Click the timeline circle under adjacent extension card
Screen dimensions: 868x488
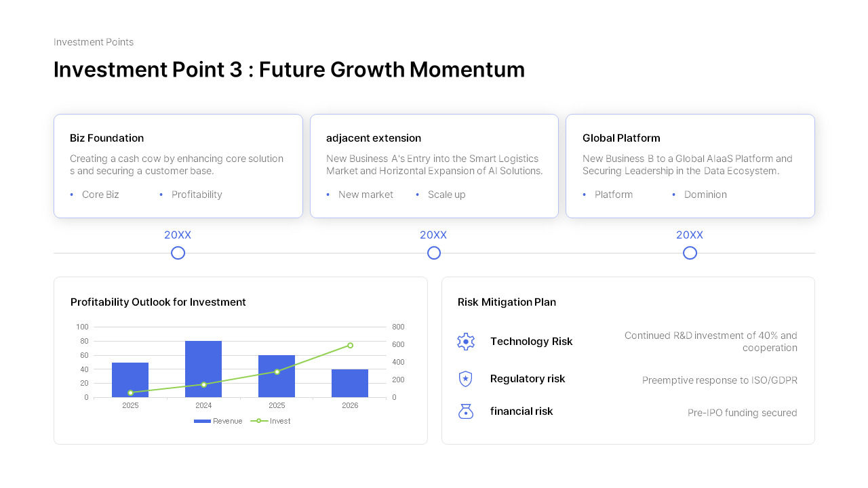(x=434, y=253)
